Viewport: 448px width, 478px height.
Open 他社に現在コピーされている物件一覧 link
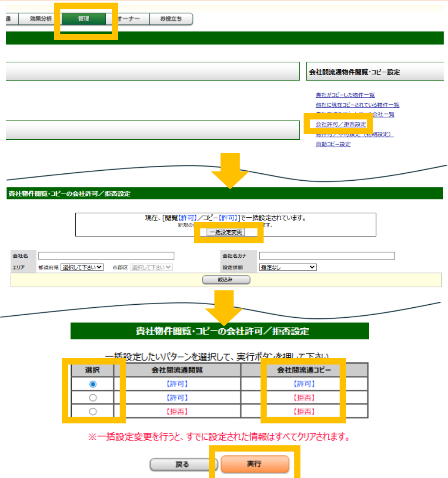click(x=357, y=105)
